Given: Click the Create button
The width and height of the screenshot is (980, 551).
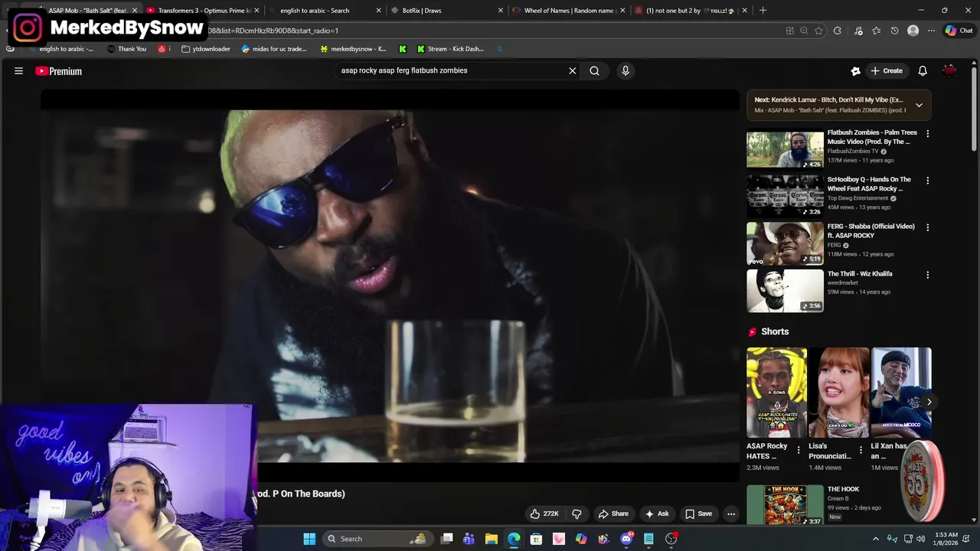Looking at the screenshot, I should (x=887, y=70).
